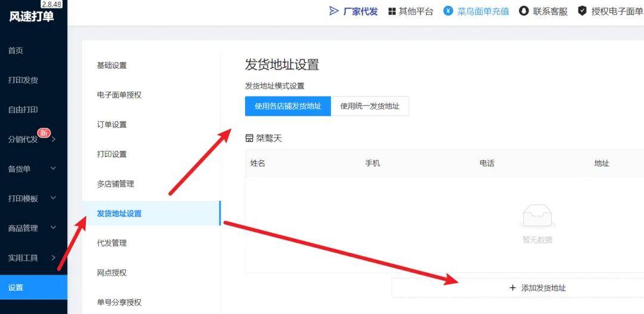Screen dimensions: 644x314
Task: Click the 厂家代发 paper-plane icon
Action: (x=334, y=11)
